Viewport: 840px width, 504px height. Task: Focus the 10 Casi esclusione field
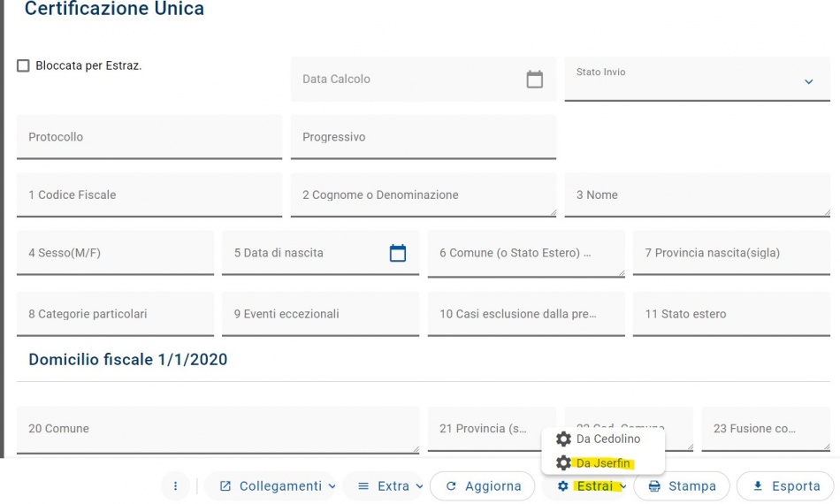526,314
